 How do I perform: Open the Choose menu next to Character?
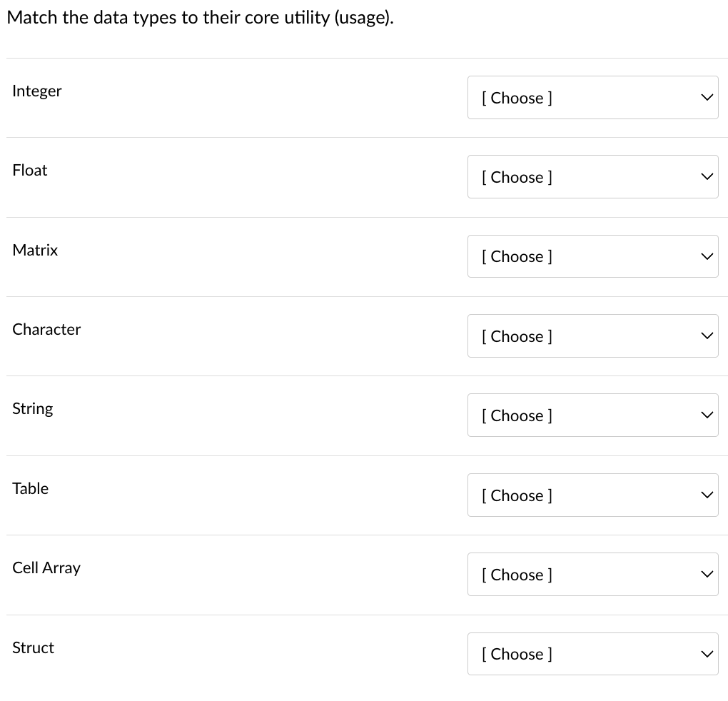coord(592,336)
